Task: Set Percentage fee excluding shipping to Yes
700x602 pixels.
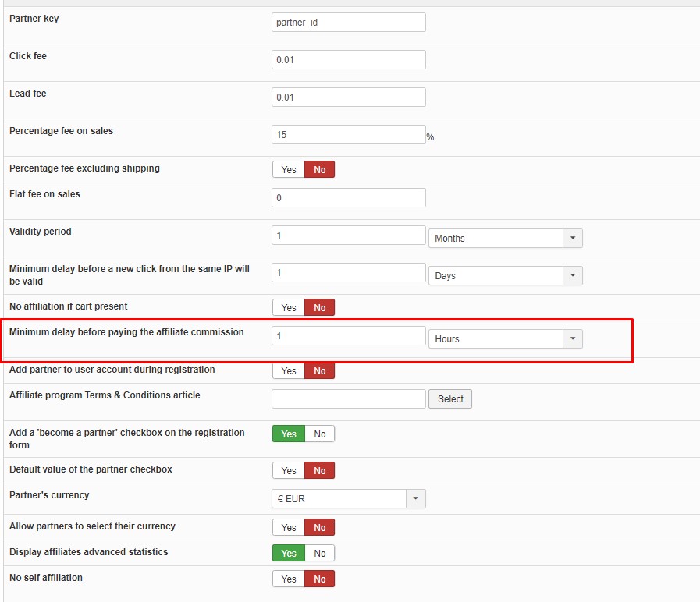Action: 289,169
